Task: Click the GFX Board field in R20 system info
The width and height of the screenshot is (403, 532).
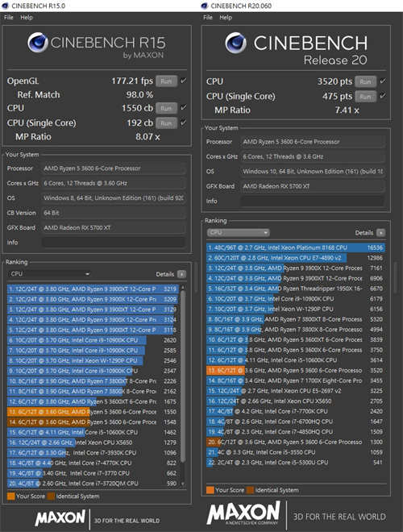Action: (x=313, y=186)
